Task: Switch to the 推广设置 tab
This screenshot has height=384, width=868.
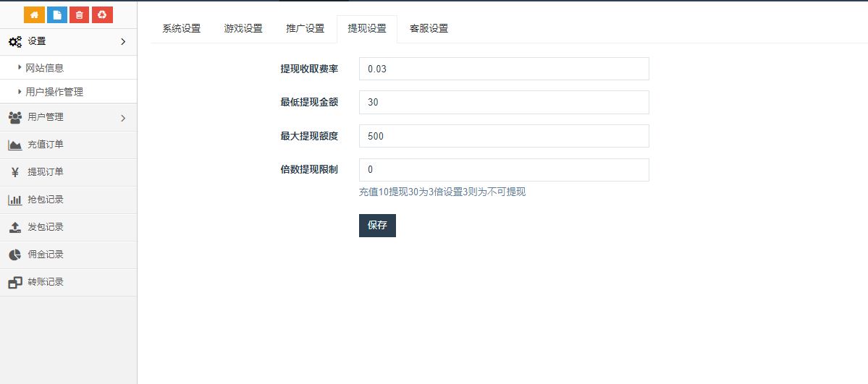Action: point(306,29)
